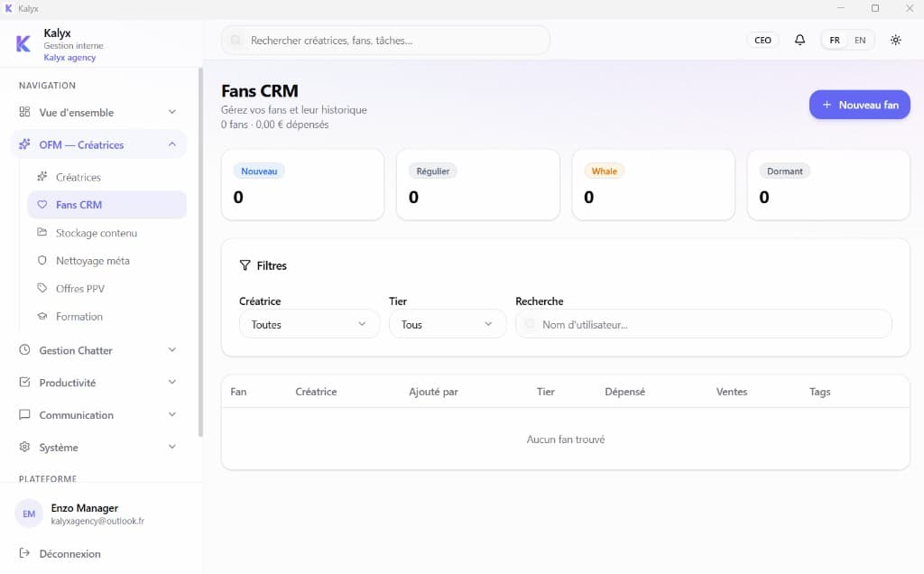This screenshot has width=924, height=574.
Task: Open the Formation section
Action: coord(107,317)
